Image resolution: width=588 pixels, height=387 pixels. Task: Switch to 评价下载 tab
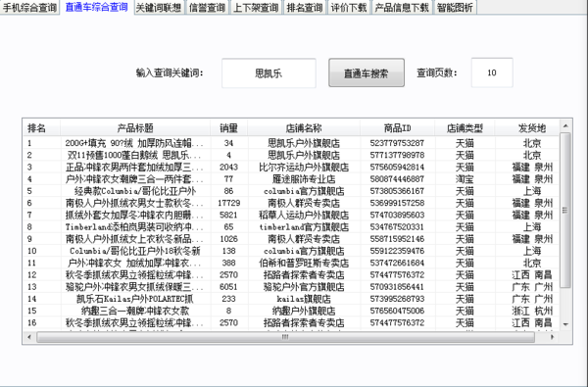pyautogui.click(x=349, y=8)
